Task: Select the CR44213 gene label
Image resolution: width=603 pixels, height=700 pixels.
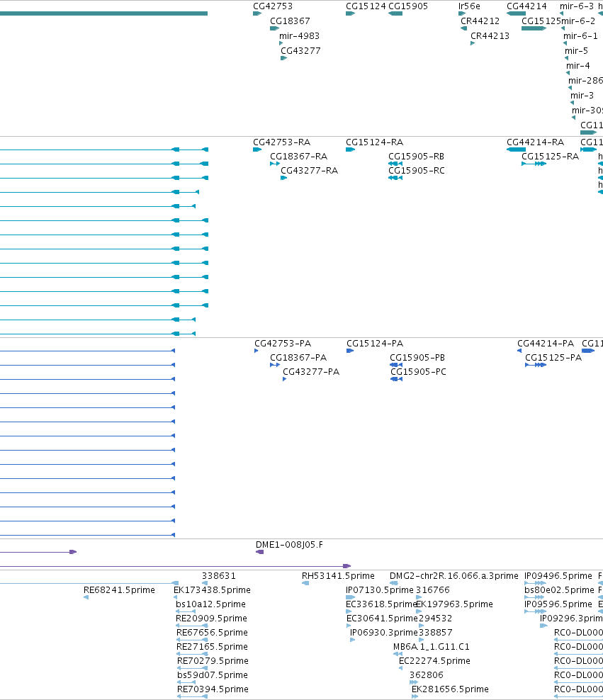Action: point(490,35)
